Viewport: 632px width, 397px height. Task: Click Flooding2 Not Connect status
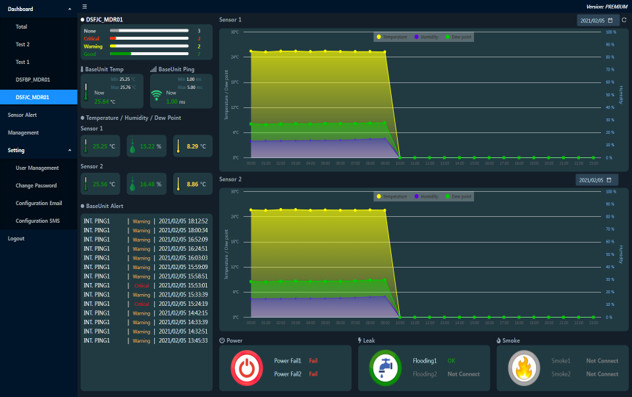coord(464,374)
